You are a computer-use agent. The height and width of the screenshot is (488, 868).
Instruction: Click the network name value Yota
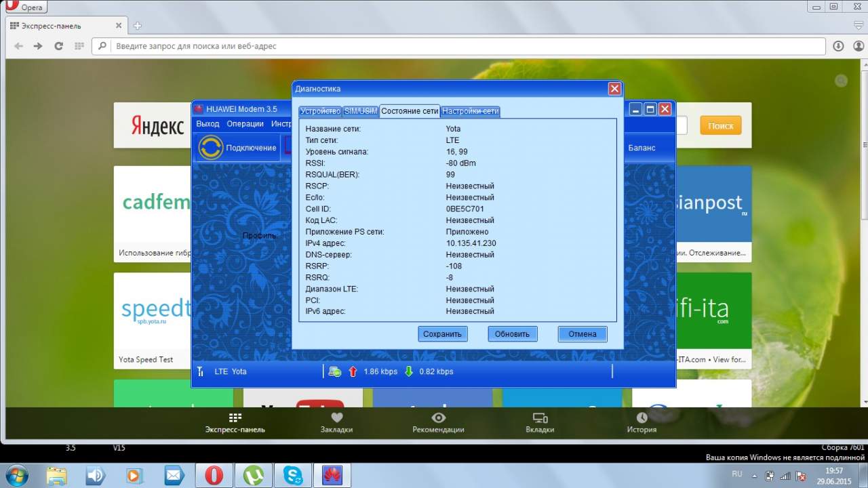pyautogui.click(x=453, y=129)
